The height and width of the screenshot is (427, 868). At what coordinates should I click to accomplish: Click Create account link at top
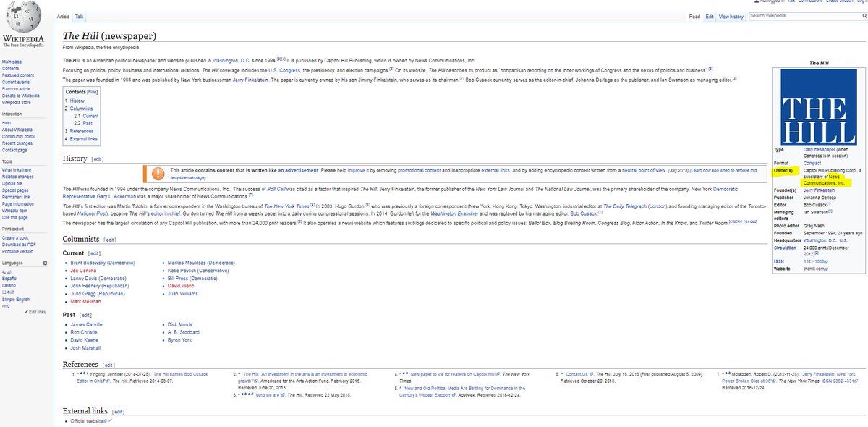coord(838,2)
